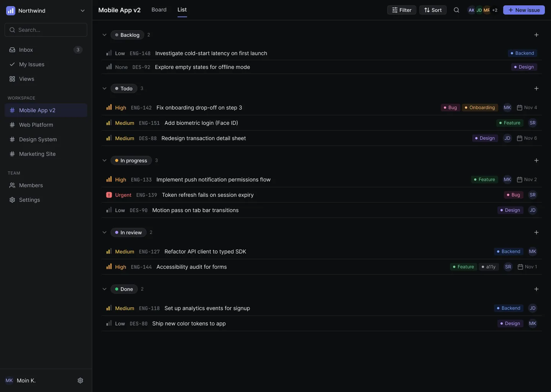Screen dimensions: 551x392
Task: Open settings gear beside Moin K.
Action: pyautogui.click(x=80, y=381)
